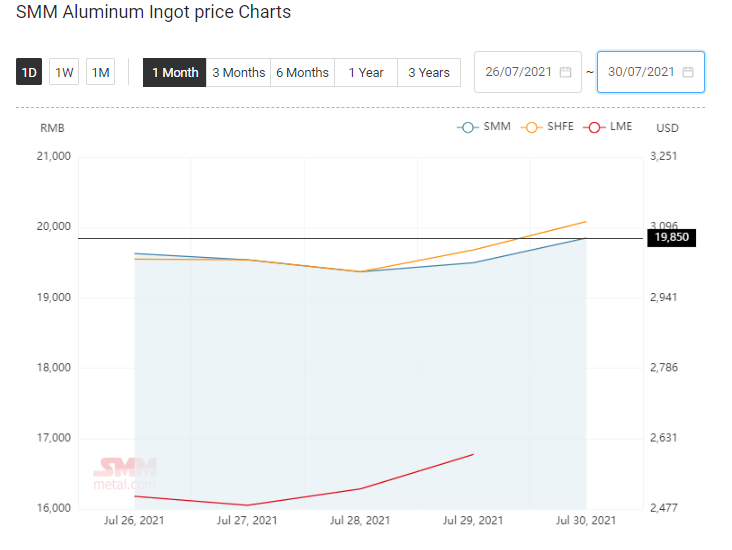Click the 16,000 RMB axis value

[54, 508]
